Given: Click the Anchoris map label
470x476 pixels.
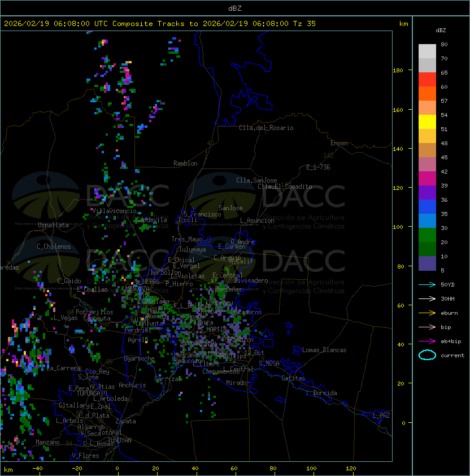Looking at the screenshot, I should (132, 385).
